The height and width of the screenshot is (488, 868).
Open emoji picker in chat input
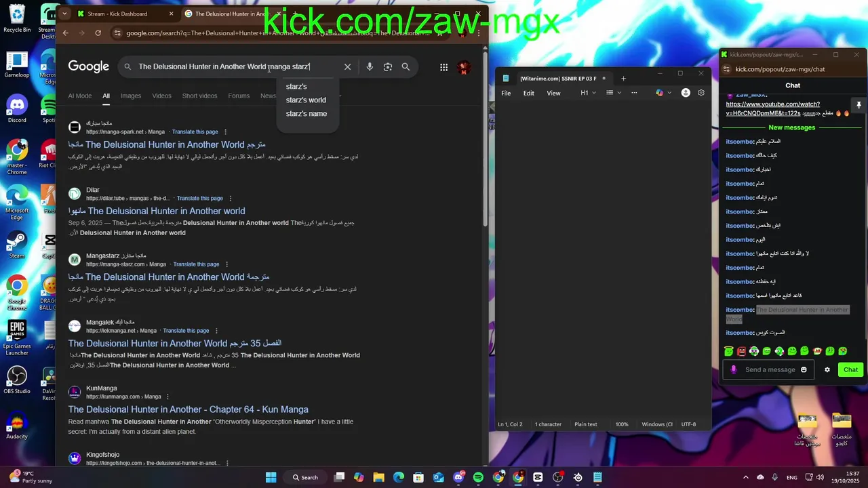(x=804, y=369)
